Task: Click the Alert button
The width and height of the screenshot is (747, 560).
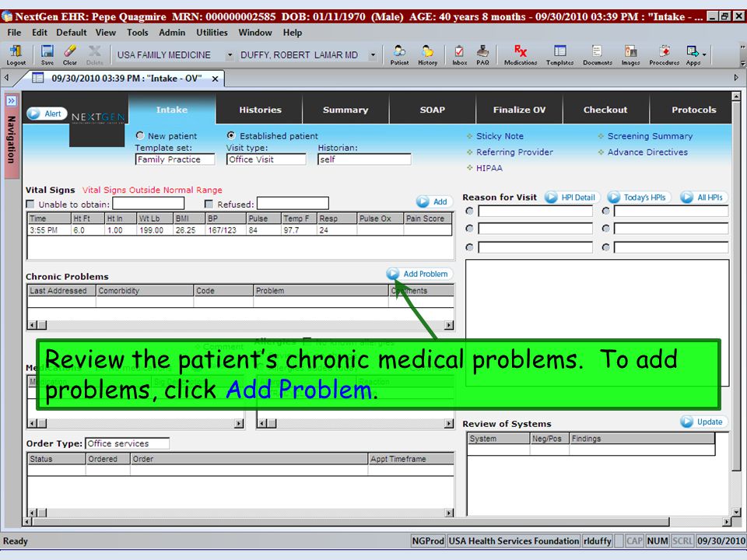Action: [47, 114]
